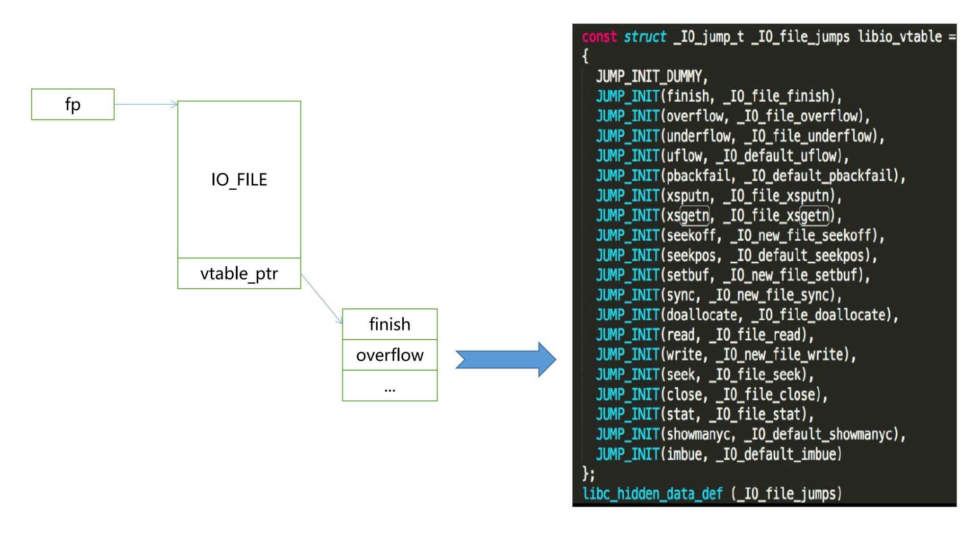Click arrowhead pointing to IO_FILE box
The height and width of the screenshot is (551, 980).
pyautogui.click(x=174, y=105)
